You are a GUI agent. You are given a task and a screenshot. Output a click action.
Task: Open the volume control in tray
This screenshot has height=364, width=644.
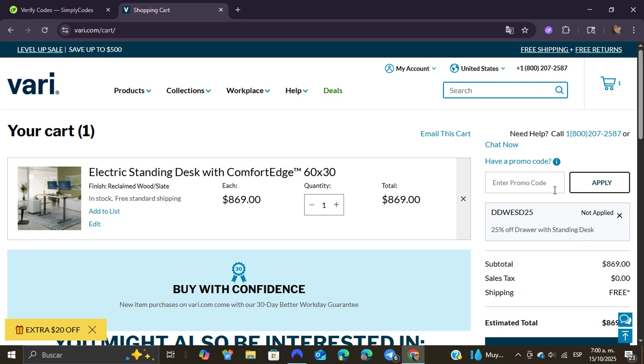click(552, 355)
